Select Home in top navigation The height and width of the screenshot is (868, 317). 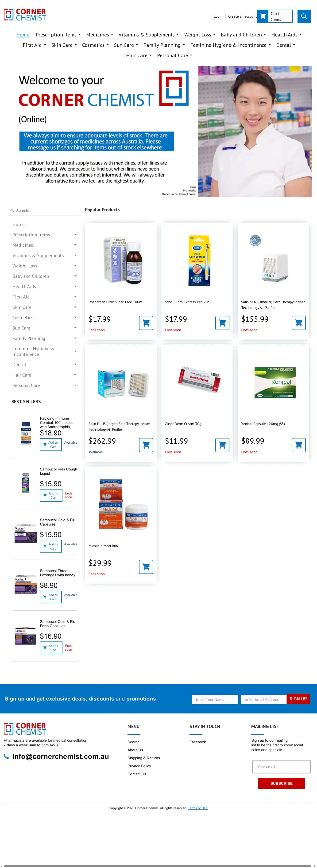point(23,35)
